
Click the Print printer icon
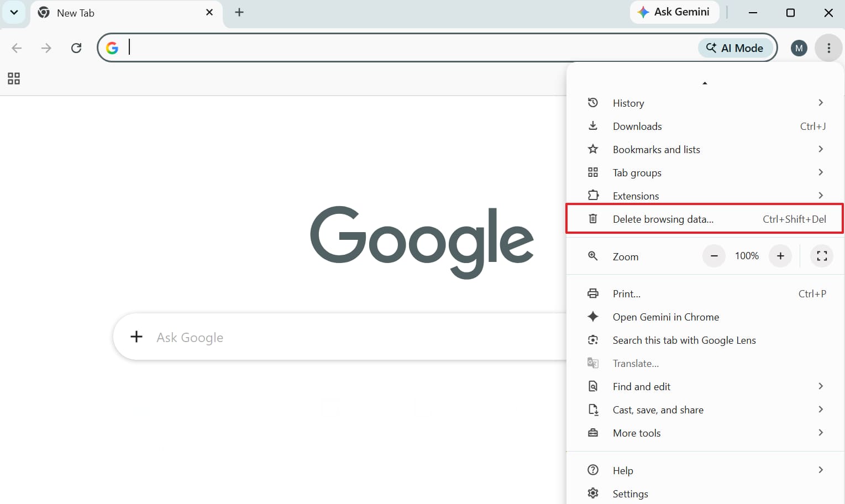click(x=593, y=293)
